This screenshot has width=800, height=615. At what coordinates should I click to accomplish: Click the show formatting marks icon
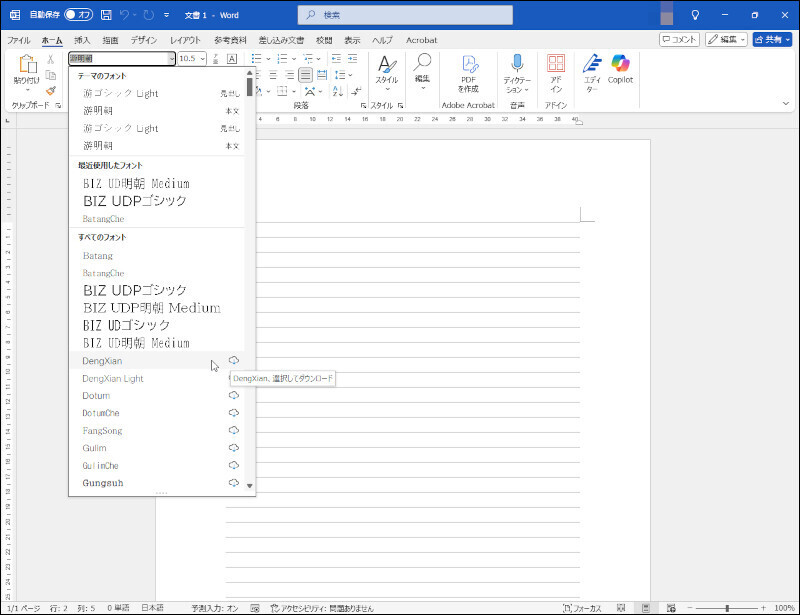click(x=356, y=91)
